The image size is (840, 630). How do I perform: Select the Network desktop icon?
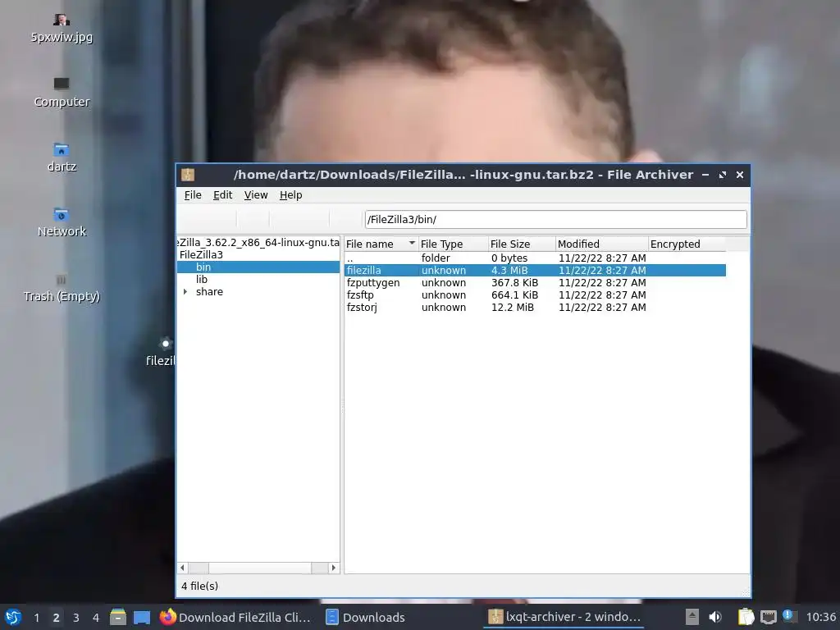tap(61, 222)
